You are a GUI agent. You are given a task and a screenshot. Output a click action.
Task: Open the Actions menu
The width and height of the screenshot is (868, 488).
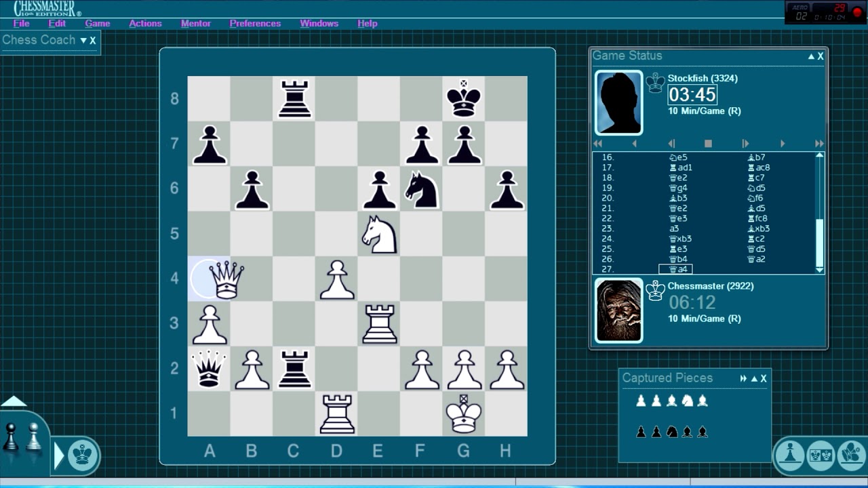point(145,23)
